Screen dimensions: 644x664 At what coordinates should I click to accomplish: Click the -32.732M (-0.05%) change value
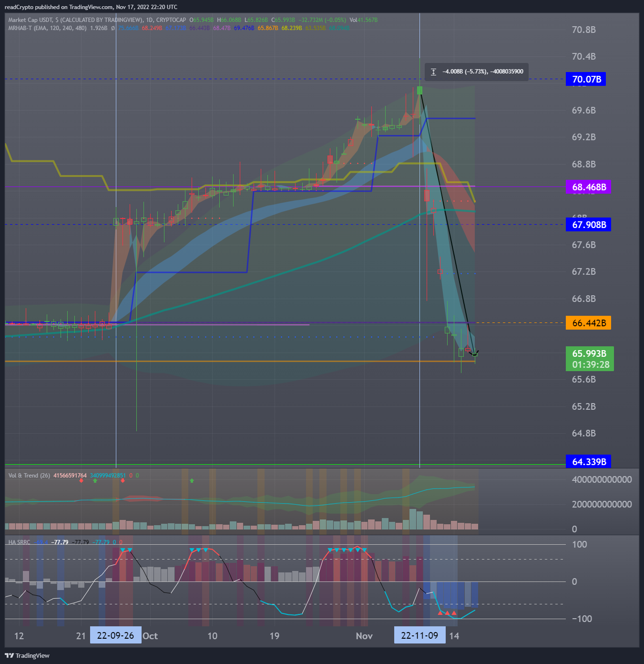[323, 20]
